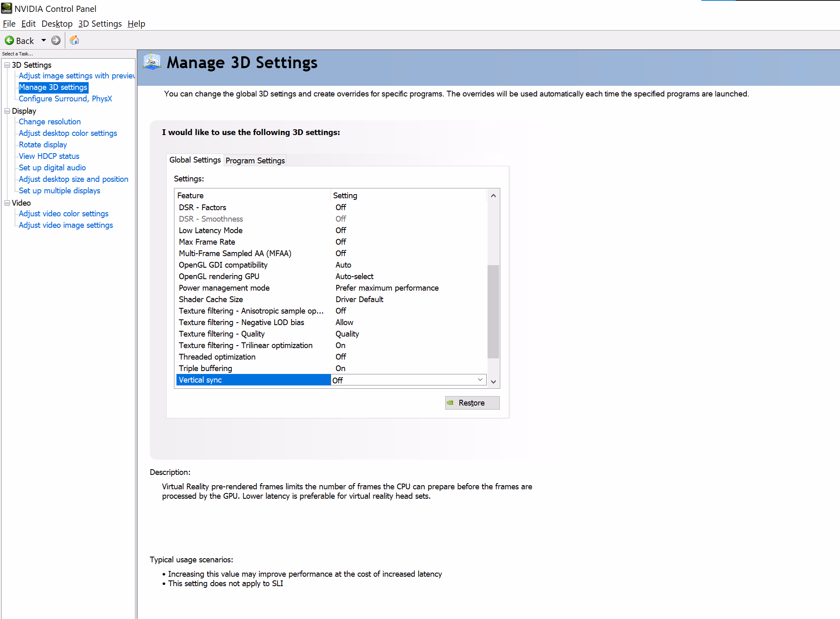Click the settings list scrollbar thumb

click(493, 311)
